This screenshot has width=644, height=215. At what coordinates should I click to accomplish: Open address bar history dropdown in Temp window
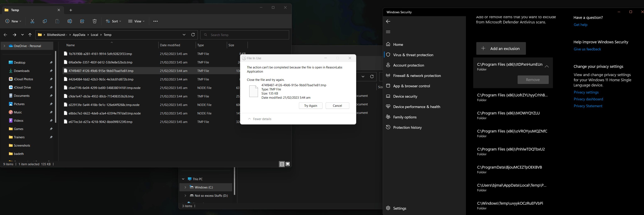[x=184, y=35]
